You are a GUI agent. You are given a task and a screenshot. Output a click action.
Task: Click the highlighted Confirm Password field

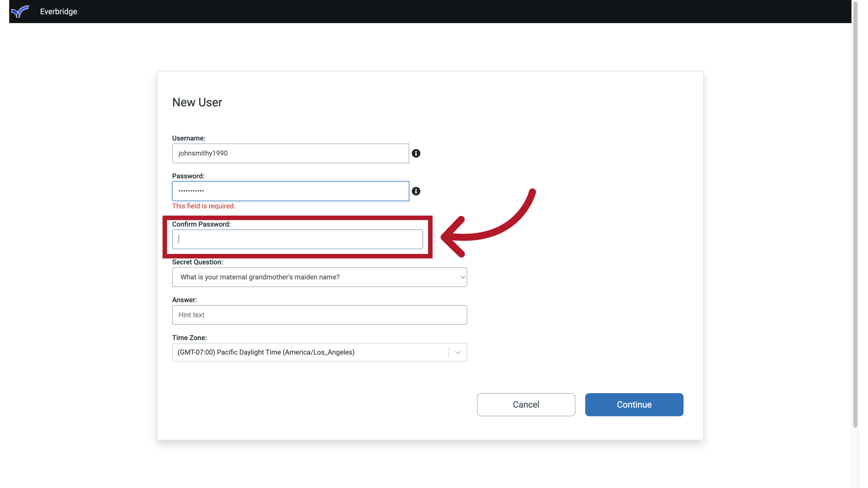[297, 239]
